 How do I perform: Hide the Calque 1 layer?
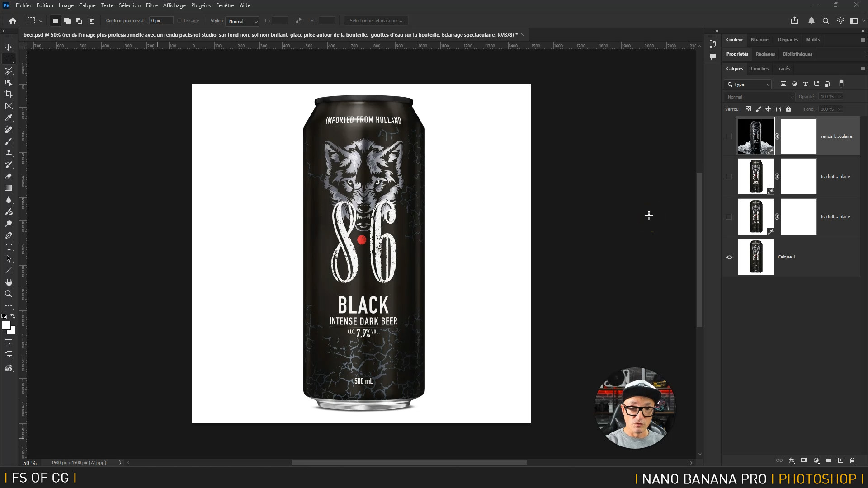coord(729,257)
